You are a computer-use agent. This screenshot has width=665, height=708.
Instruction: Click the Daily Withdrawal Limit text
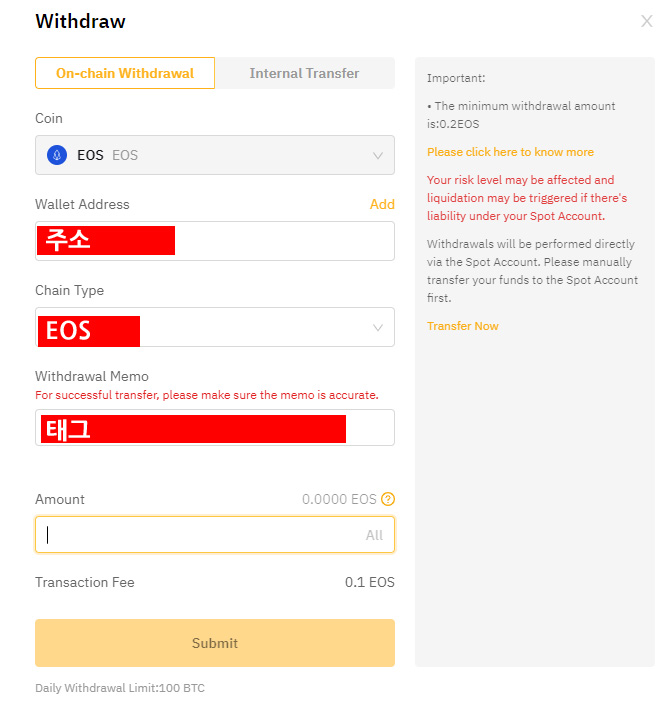click(120, 688)
